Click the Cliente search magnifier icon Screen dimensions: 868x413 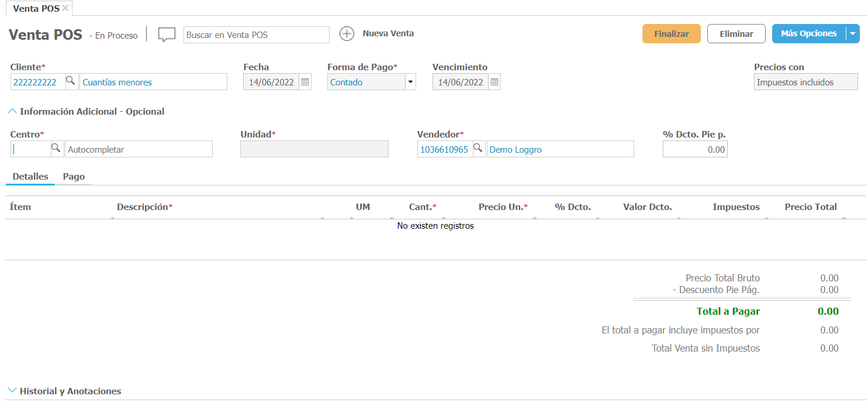click(x=70, y=81)
